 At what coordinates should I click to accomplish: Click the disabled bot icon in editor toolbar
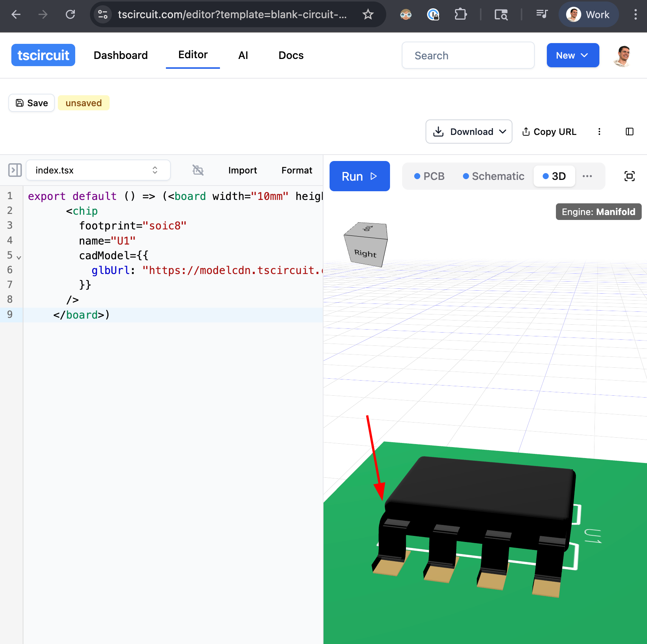pos(198,170)
